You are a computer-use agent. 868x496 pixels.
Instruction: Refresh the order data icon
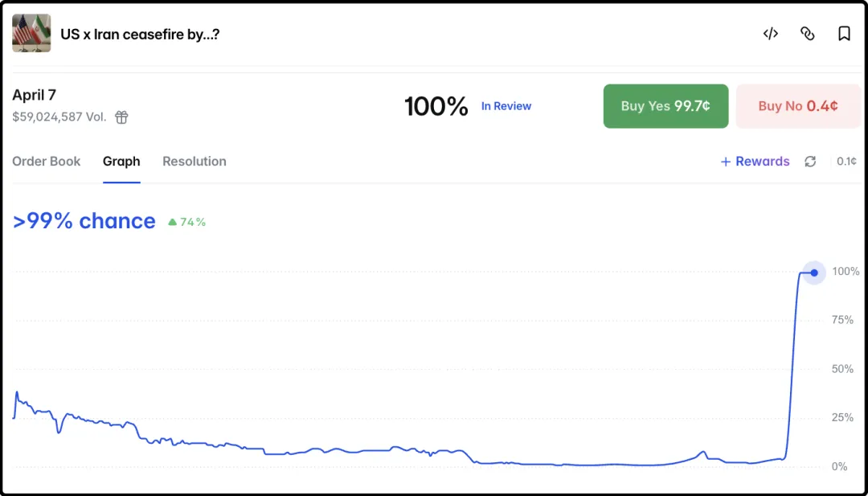click(810, 162)
